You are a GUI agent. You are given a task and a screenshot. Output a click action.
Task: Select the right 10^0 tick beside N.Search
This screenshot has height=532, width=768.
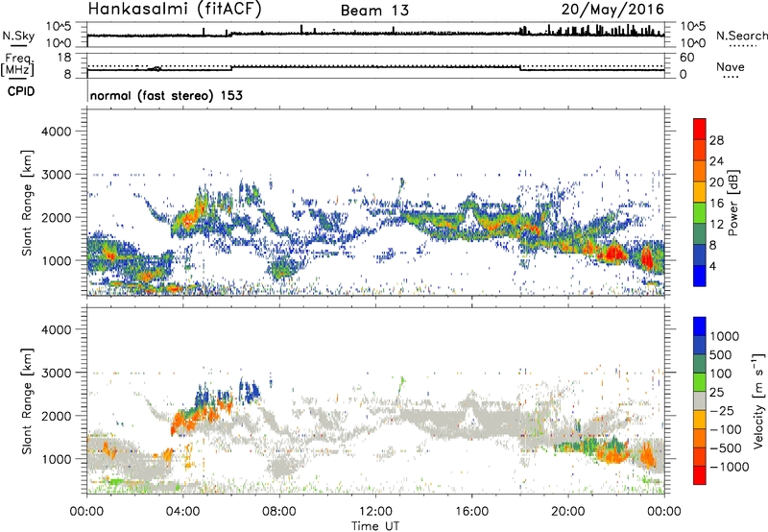click(x=693, y=43)
